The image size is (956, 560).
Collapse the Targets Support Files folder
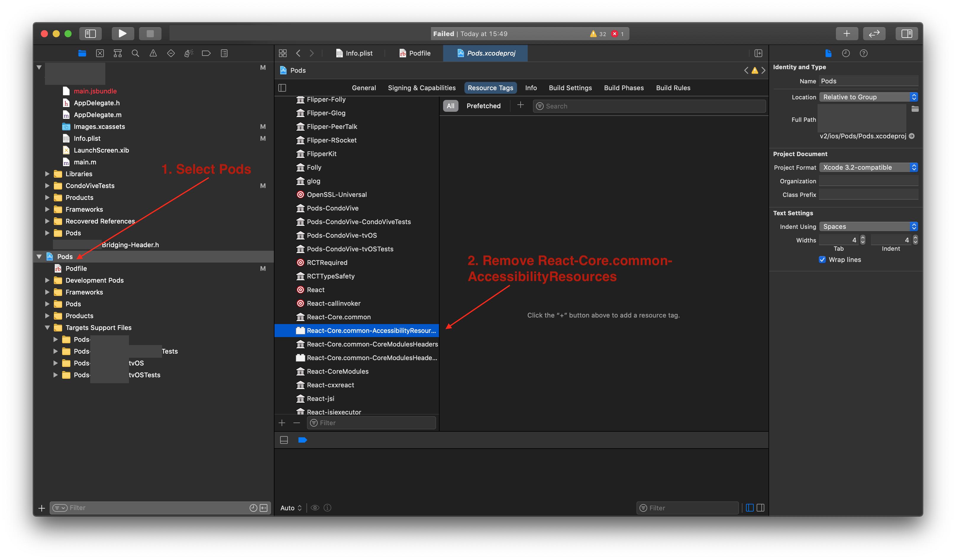click(47, 328)
